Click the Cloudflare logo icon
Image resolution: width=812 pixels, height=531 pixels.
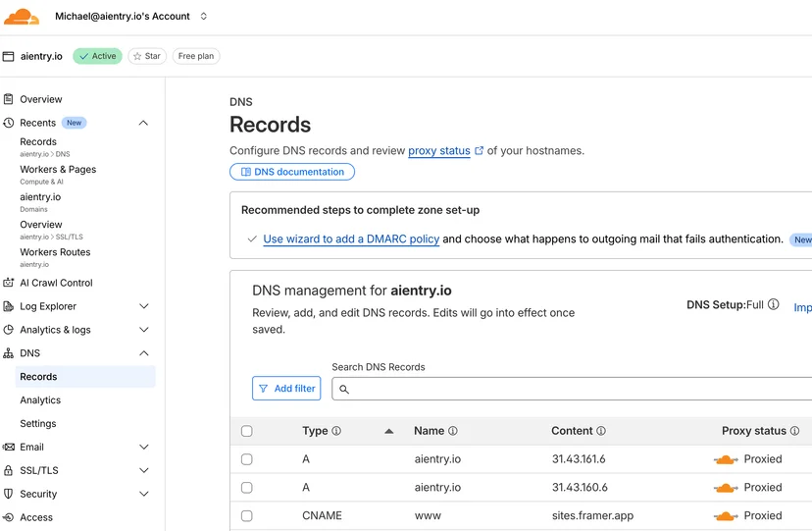22,17
